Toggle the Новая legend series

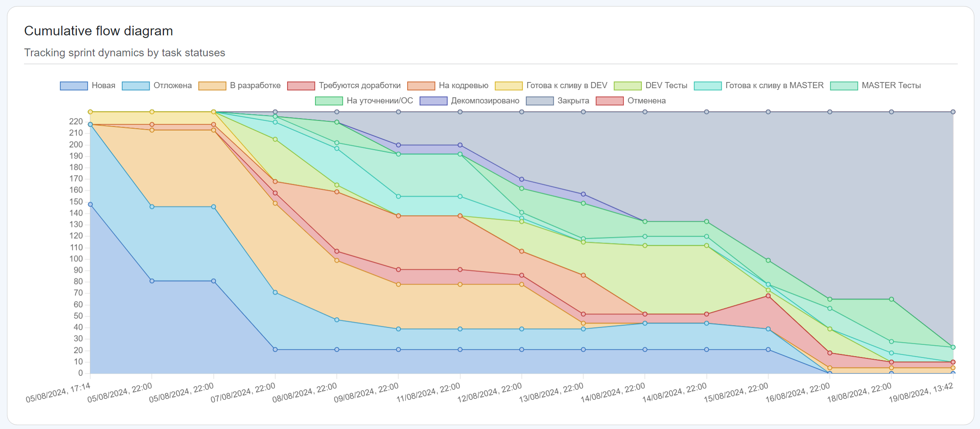87,86
